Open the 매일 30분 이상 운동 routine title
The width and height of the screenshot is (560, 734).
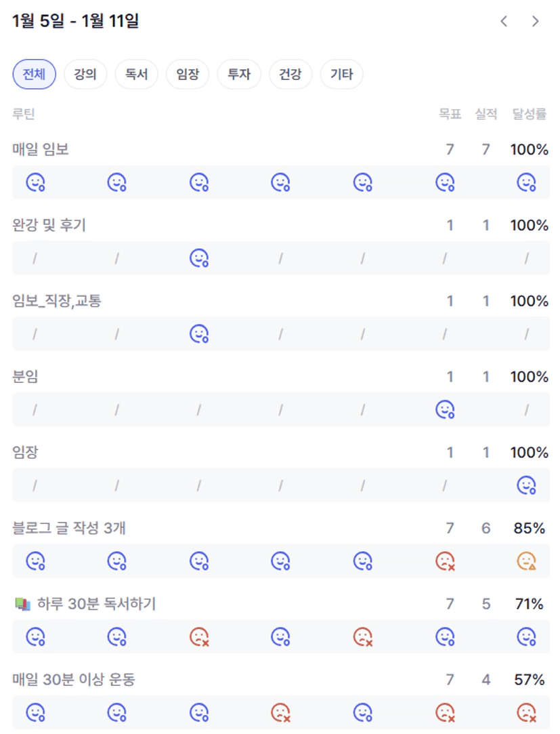point(74,679)
